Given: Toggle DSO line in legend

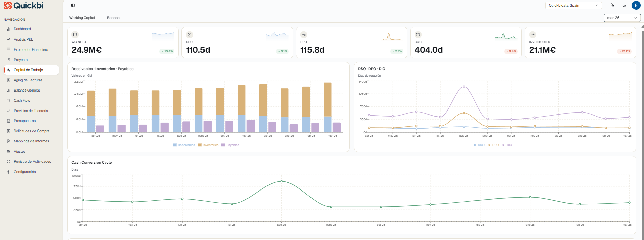Looking at the screenshot, I should 479,145.
